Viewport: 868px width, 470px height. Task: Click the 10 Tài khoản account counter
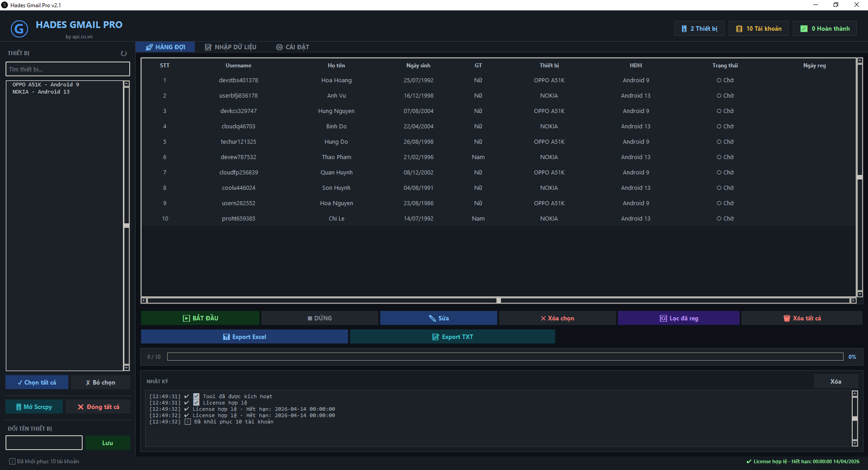[758, 28]
